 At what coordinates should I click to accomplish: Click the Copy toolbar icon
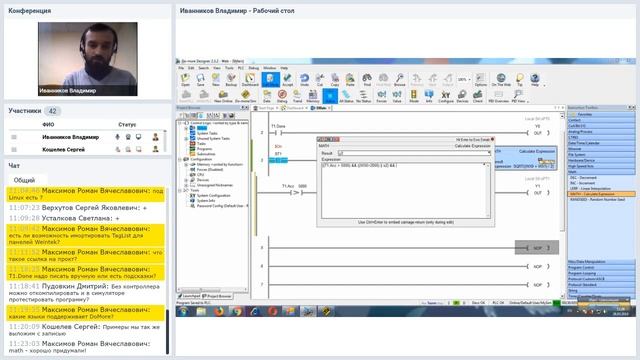pos(335,79)
